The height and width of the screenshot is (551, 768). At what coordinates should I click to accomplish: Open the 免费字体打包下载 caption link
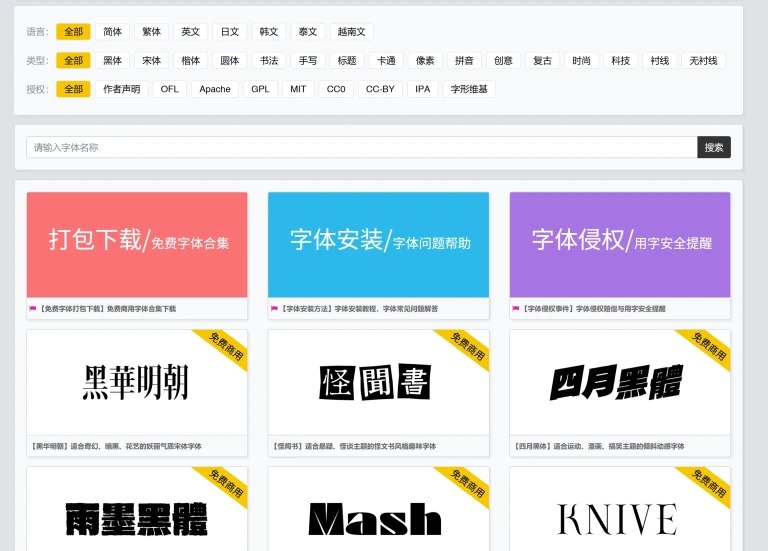(x=107, y=309)
